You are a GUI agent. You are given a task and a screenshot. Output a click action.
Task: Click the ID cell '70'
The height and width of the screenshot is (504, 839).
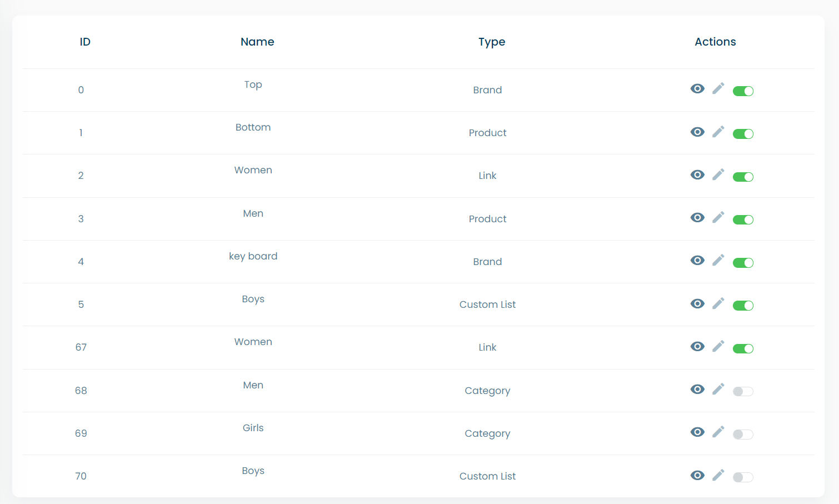[81, 476]
